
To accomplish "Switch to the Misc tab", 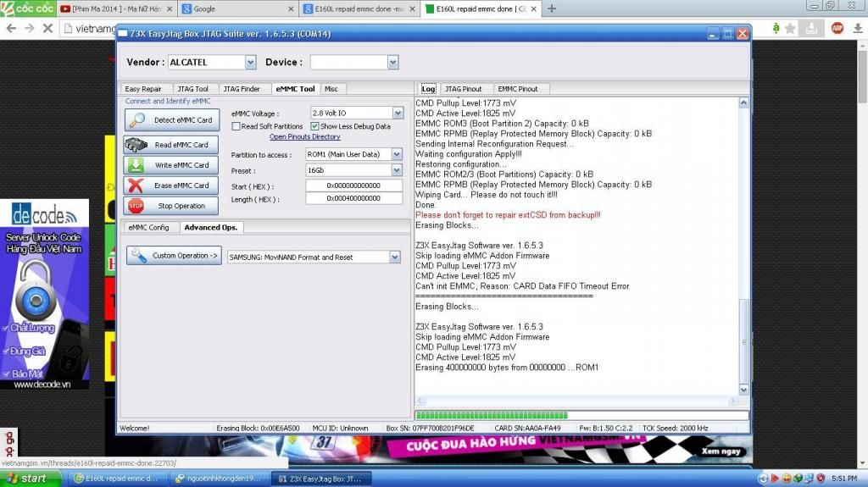I will point(331,89).
